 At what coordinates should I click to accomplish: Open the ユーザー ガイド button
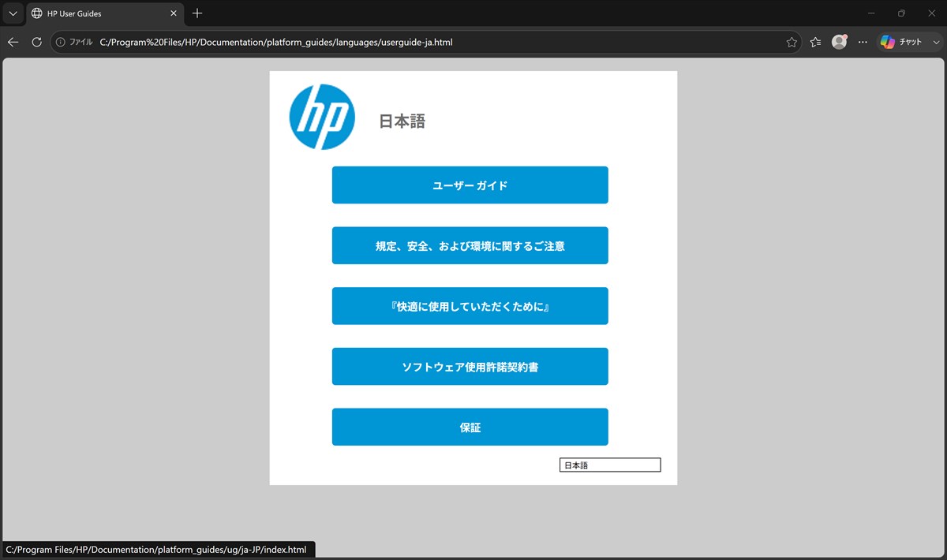tap(470, 185)
